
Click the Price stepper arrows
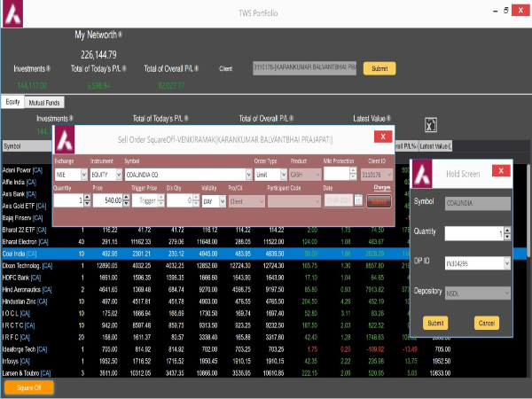click(126, 200)
